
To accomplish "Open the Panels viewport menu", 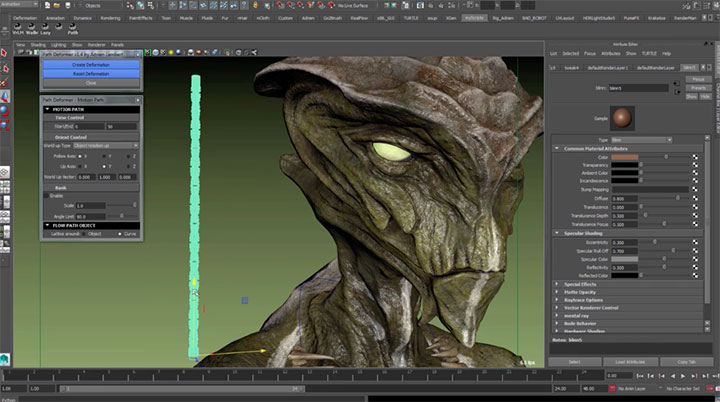I will pos(117,45).
